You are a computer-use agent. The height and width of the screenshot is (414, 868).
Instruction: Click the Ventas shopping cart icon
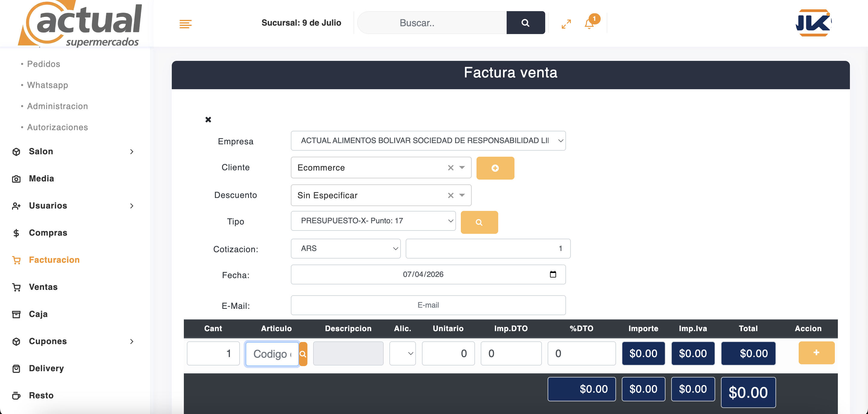click(x=16, y=287)
